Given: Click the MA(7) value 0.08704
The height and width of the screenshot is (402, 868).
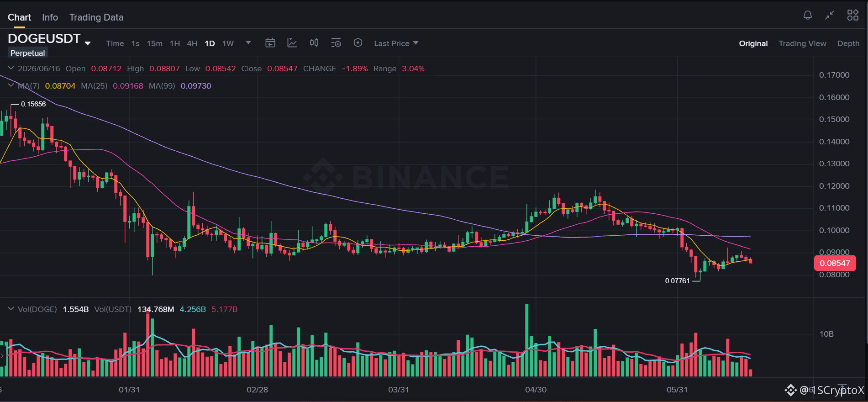Looking at the screenshot, I should coord(60,86).
